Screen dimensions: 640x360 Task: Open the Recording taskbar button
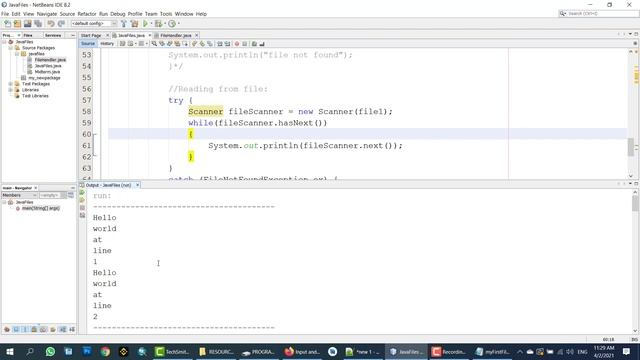point(449,351)
